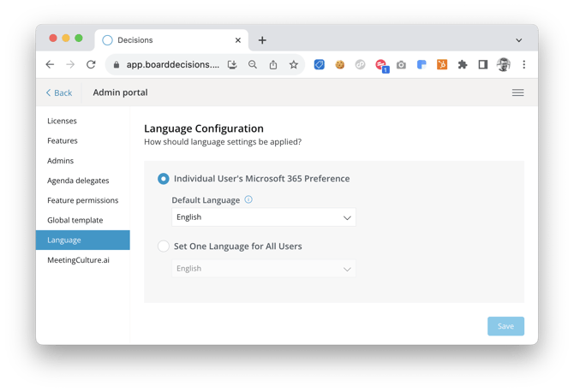The width and height of the screenshot is (574, 392).
Task: Open the browser extensions puzzle icon
Action: (x=463, y=64)
